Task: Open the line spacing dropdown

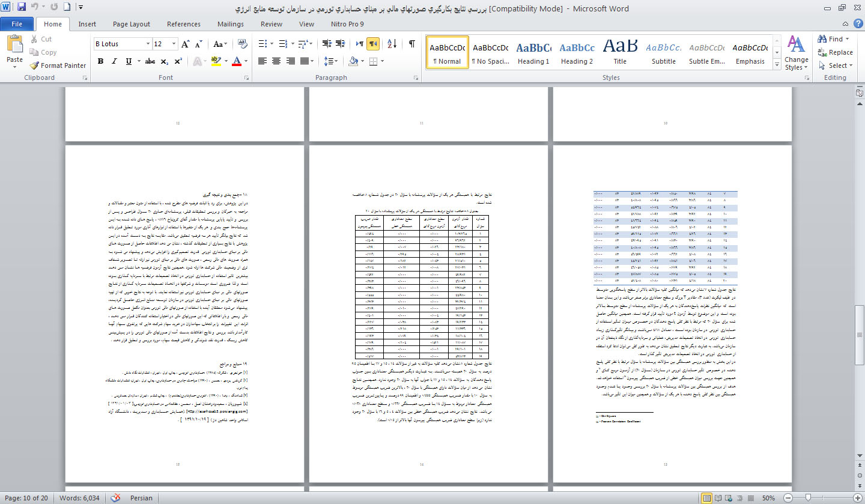Action: coord(330,61)
